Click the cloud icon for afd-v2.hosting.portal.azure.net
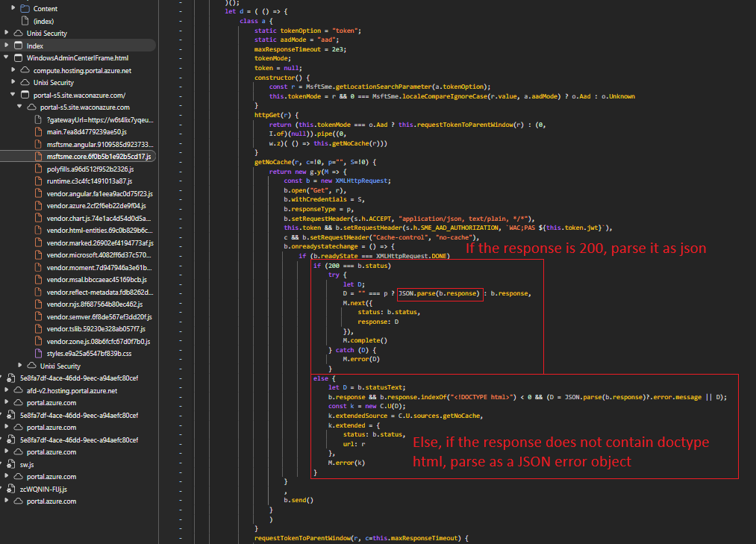 (x=18, y=390)
